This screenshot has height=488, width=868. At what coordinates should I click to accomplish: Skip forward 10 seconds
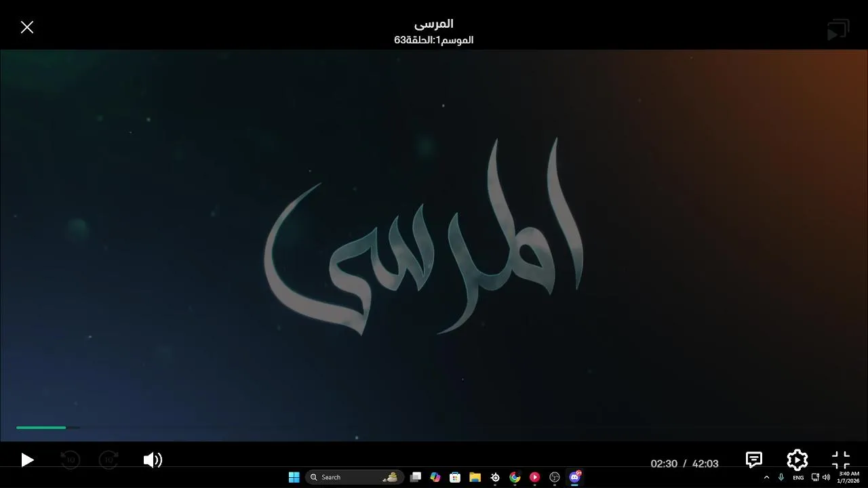pyautogui.click(x=109, y=460)
